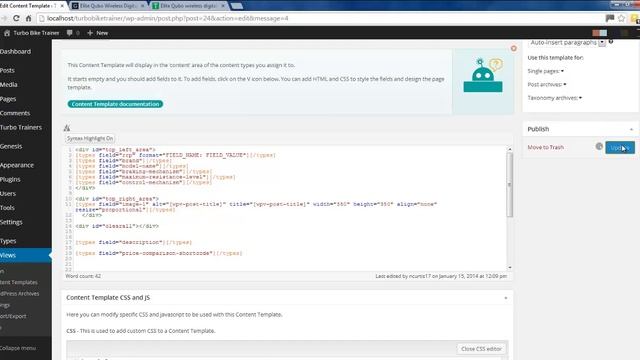
Task: Click the user avatar in admin bar
Action: [600, 33]
